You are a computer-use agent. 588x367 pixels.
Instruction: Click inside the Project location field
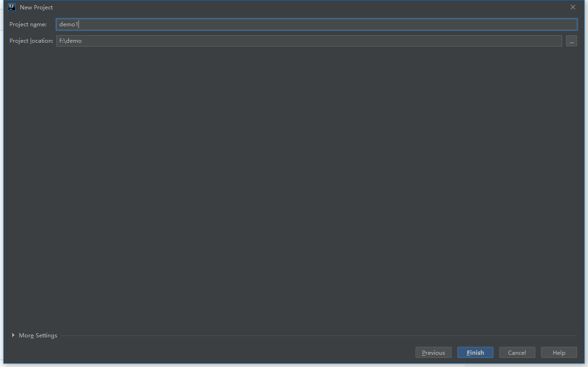pos(309,41)
